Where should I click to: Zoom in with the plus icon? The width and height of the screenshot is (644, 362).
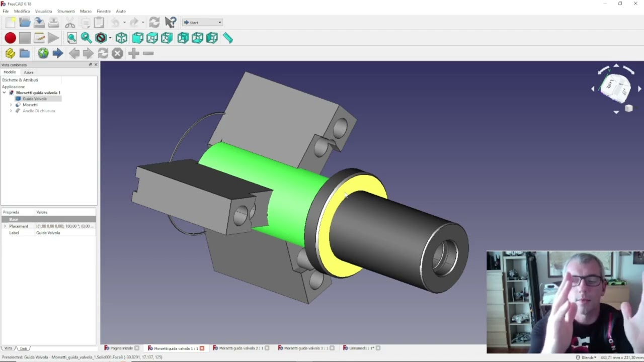(133, 53)
